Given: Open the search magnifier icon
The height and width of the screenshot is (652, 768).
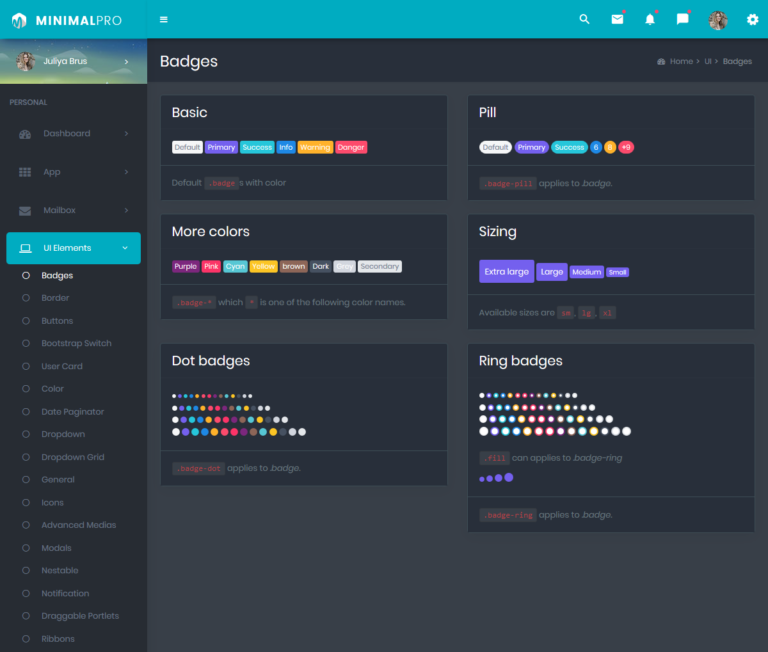Looking at the screenshot, I should pos(584,19).
